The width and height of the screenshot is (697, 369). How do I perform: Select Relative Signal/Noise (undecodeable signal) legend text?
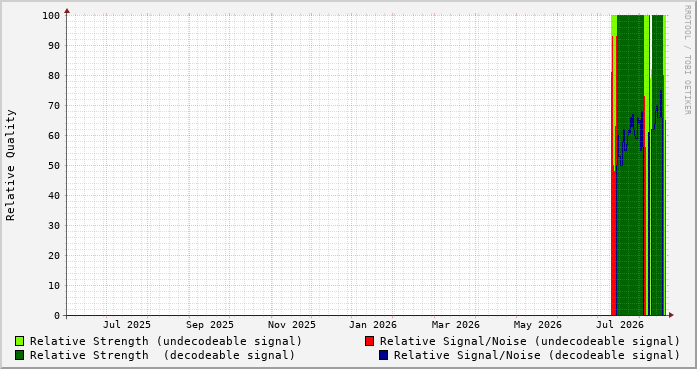pos(530,341)
